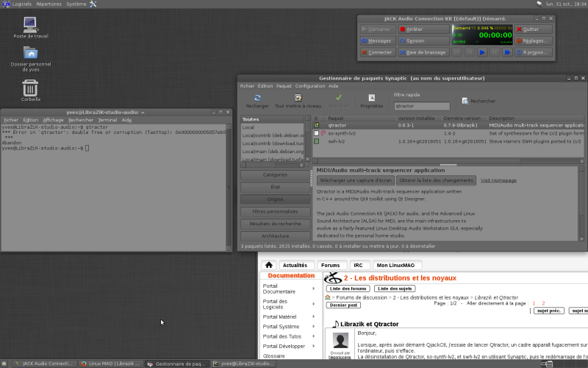Open Rechercher menu in terminal window

81,120
